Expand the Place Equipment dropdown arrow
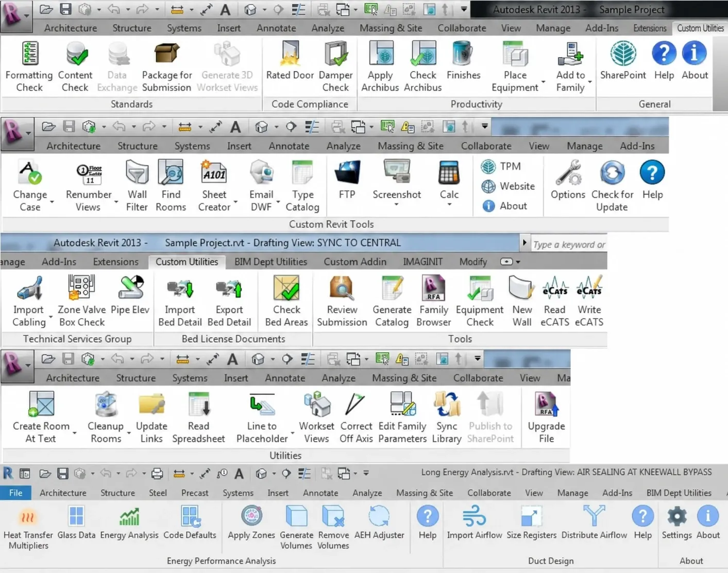The width and height of the screenshot is (728, 573). pyautogui.click(x=543, y=83)
